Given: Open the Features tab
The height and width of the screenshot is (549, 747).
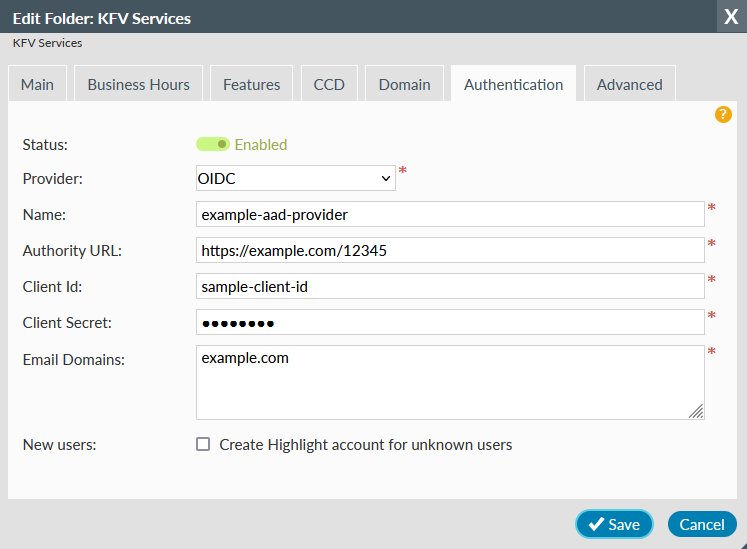Looking at the screenshot, I should (x=252, y=84).
